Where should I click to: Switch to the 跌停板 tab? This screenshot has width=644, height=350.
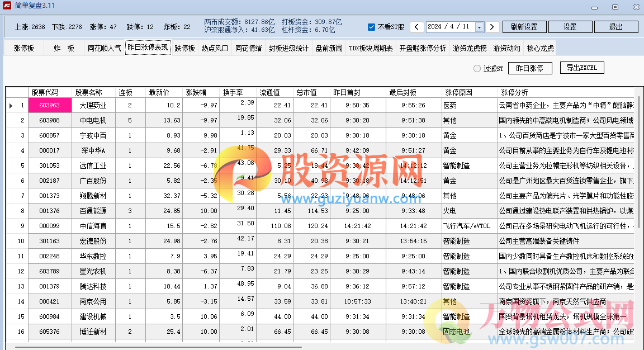tap(185, 48)
